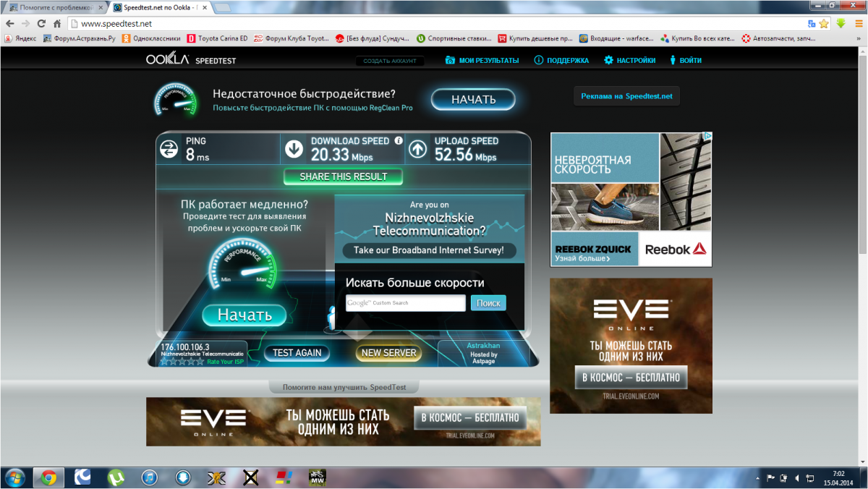Open the Форум.Астрахань.Ру bookmark
The image size is (868, 489).
pos(80,38)
